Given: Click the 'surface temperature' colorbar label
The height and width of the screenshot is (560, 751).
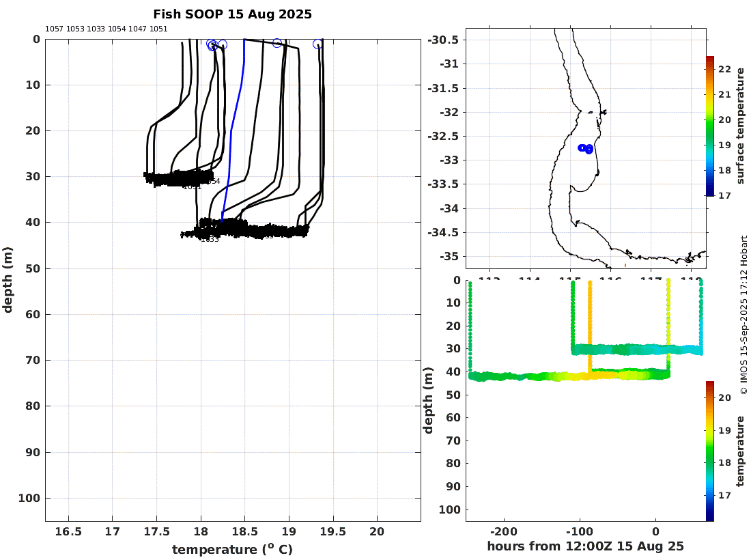Looking at the screenshot, I should 741,126.
